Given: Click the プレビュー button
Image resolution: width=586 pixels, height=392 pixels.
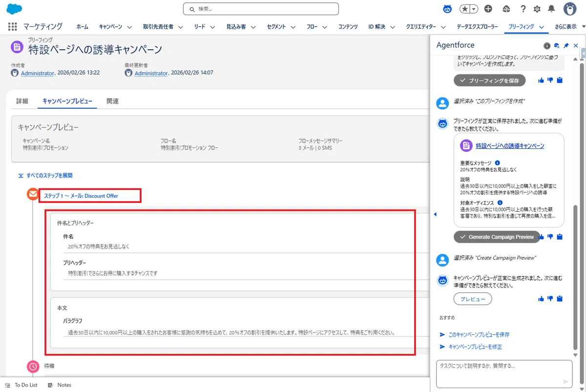Looking at the screenshot, I should click(x=473, y=299).
